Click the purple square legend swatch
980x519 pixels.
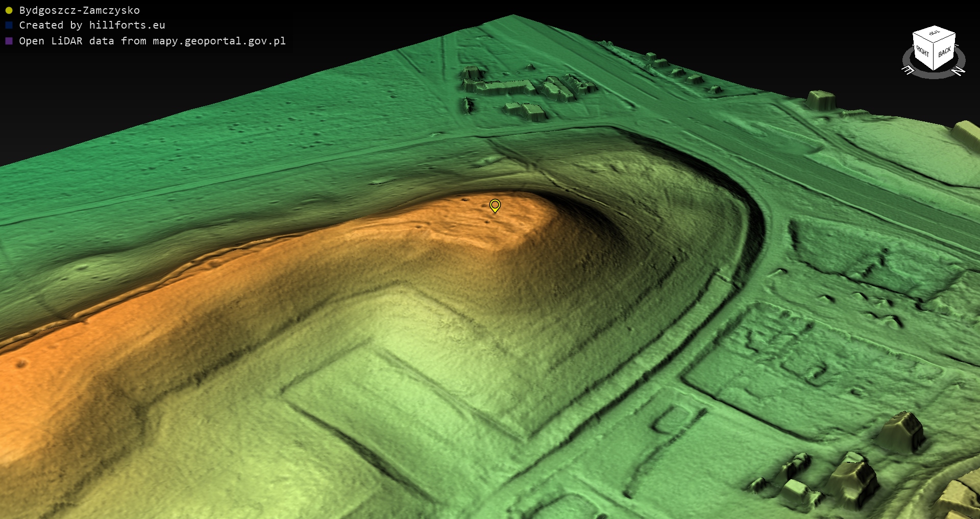pos(9,41)
